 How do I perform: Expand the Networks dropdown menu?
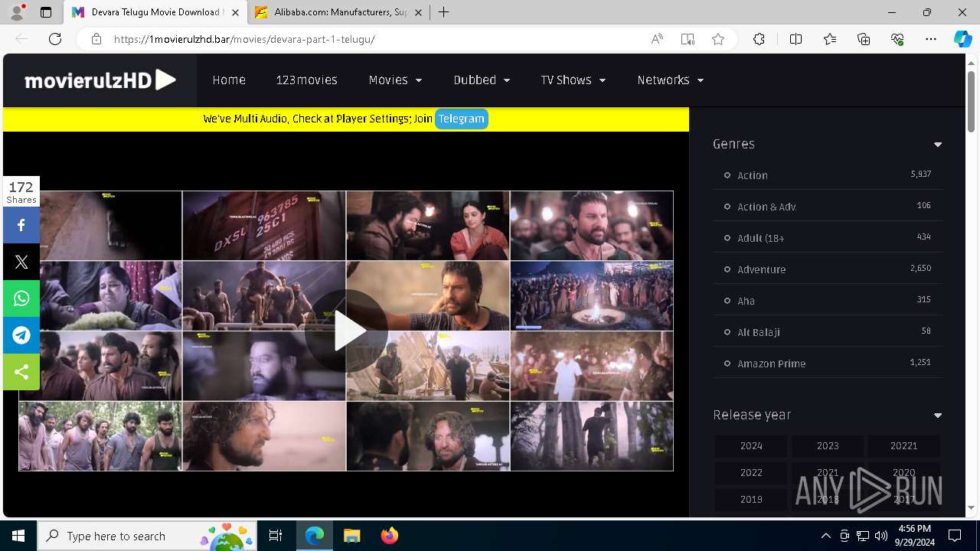670,80
